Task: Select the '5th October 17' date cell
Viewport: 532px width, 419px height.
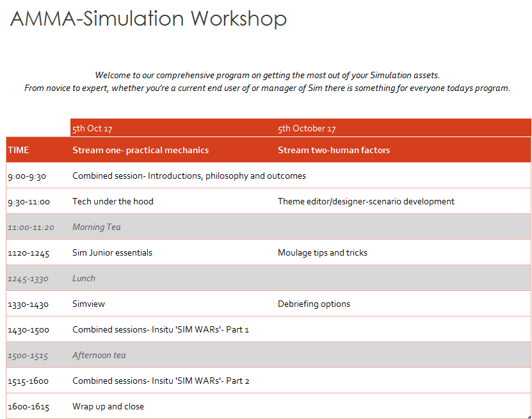Action: point(307,129)
